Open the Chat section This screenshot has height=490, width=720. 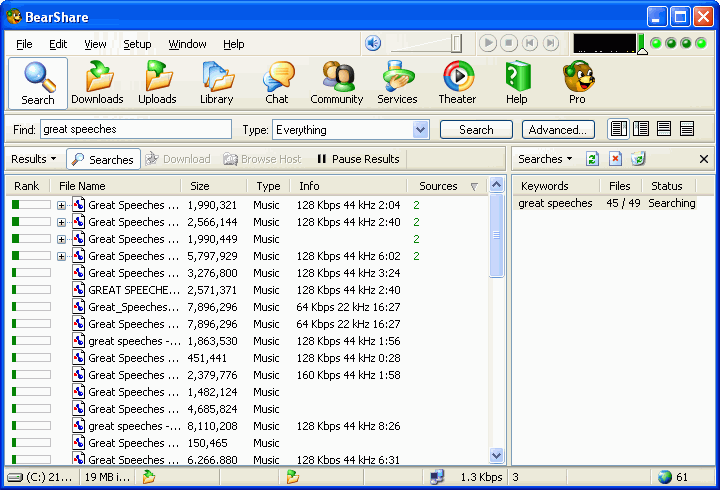(277, 84)
